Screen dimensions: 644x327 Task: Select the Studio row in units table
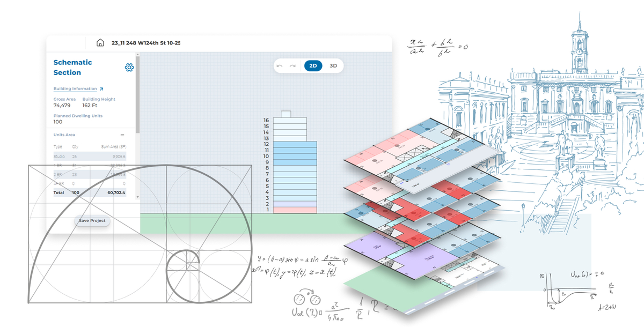90,157
